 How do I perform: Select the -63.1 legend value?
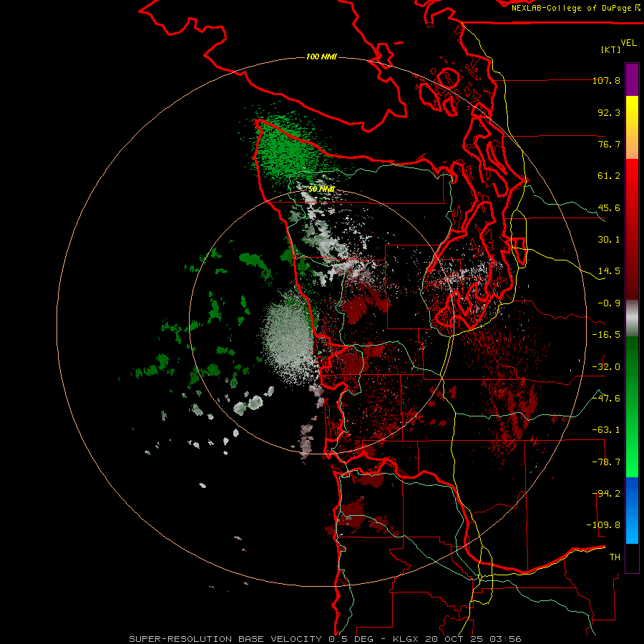click(606, 430)
